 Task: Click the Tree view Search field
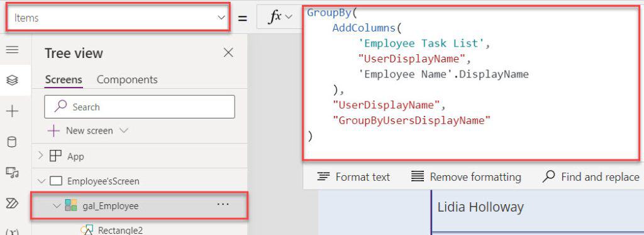tap(140, 107)
